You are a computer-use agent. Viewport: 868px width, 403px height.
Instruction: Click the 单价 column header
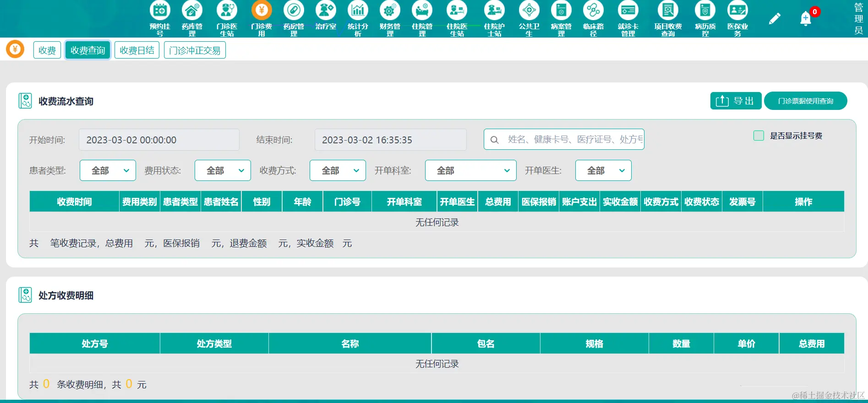point(746,343)
